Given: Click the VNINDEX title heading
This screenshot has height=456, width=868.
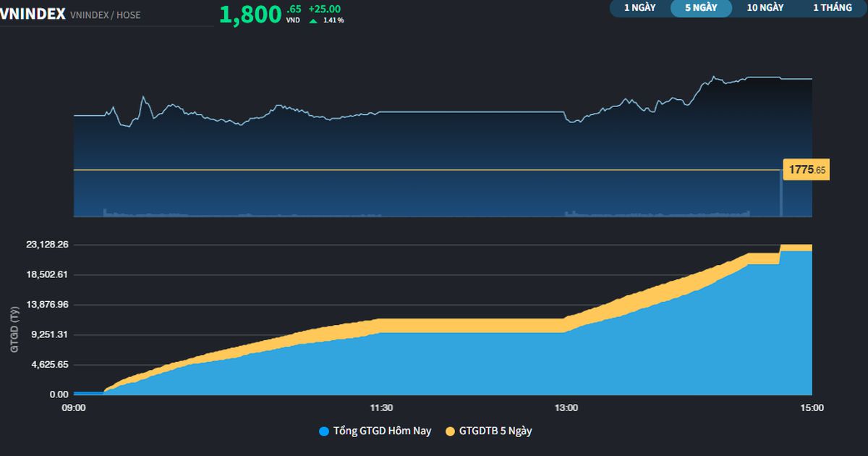Looking at the screenshot, I should point(30,13).
